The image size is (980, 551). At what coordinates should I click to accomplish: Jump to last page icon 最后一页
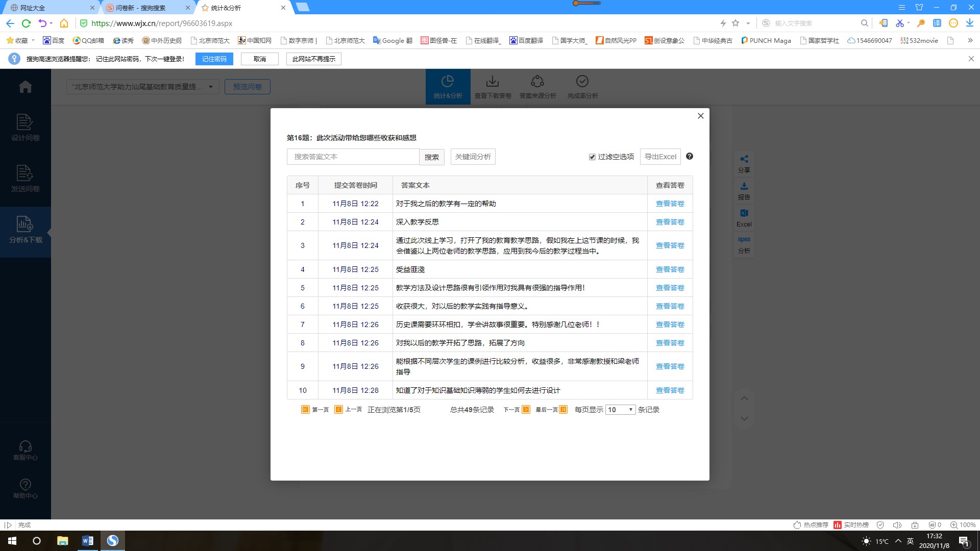pyautogui.click(x=563, y=409)
